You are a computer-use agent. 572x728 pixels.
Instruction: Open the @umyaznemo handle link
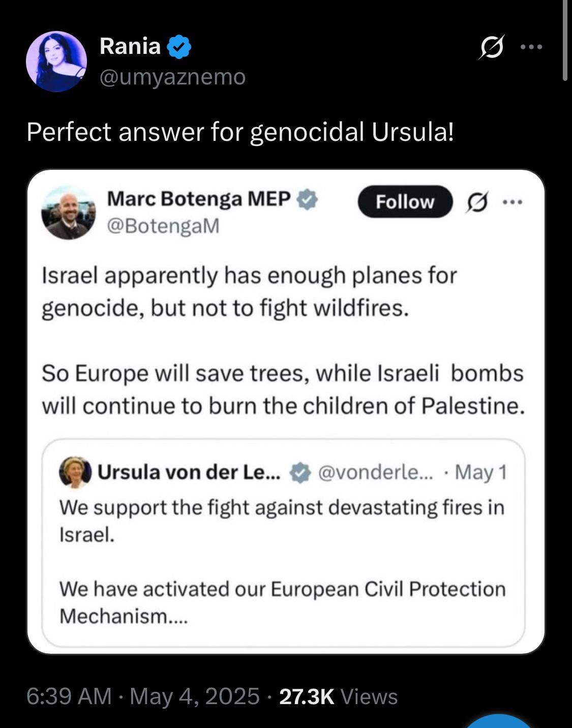pyautogui.click(x=172, y=77)
